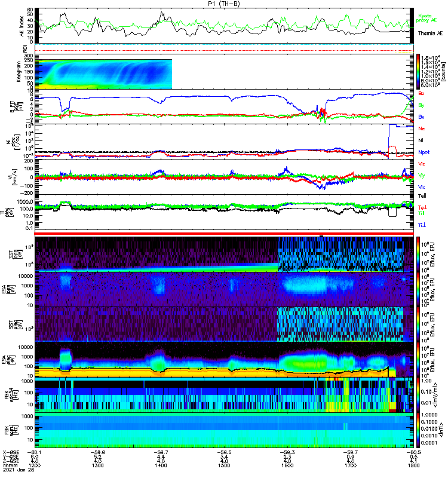Click the 1400 time tick label
Image resolution: width=448 pixels, height=478 pixels.
(x=161, y=465)
